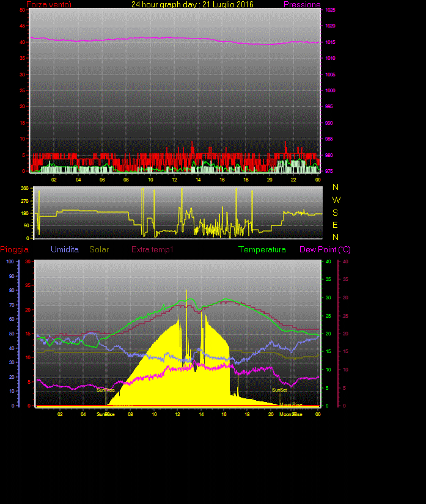
Task: Click the magenta pressure line in the top chart
Action: point(153,38)
